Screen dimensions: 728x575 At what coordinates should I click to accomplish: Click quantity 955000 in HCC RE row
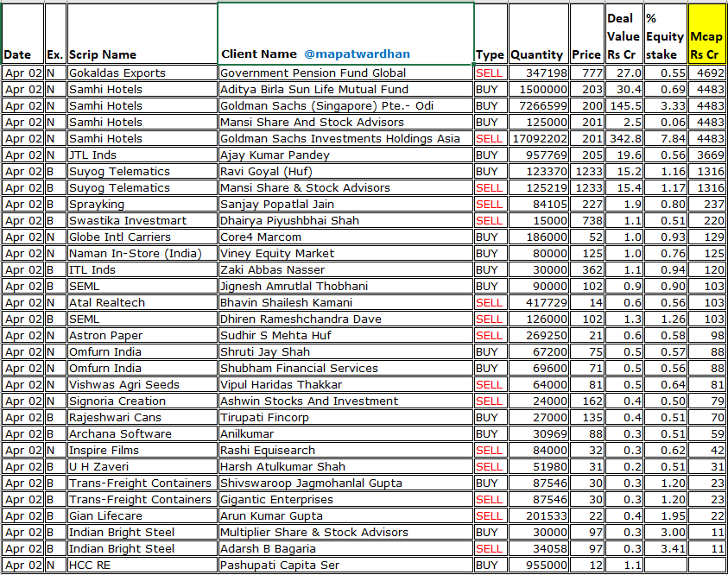539,565
